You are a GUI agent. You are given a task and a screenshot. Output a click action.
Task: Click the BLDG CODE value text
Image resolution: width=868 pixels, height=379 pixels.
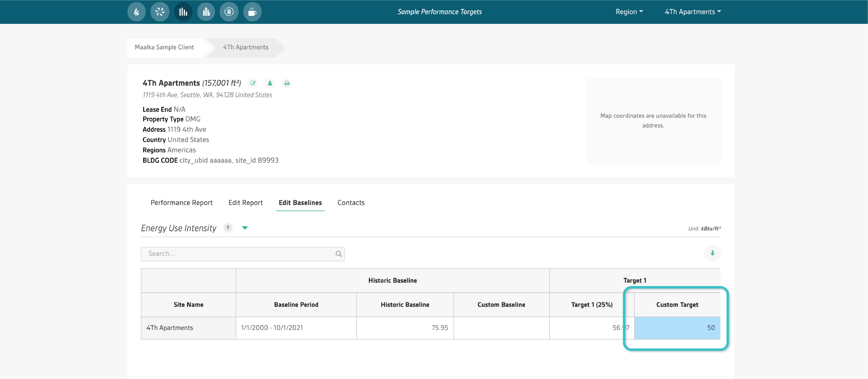tap(229, 161)
